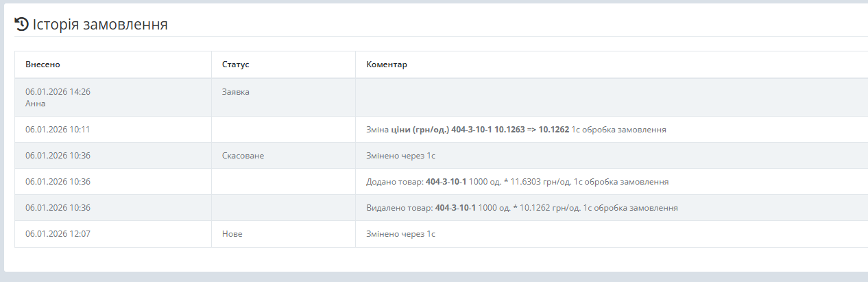Click the "Додано товар" comment line

517,182
